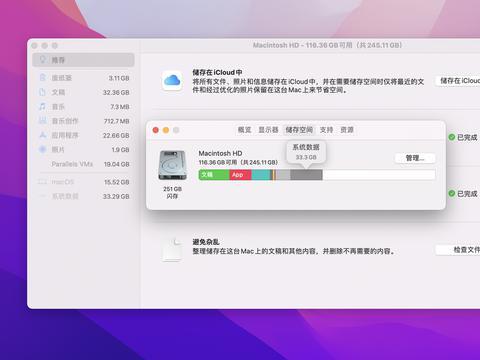The image size is (480, 360).
Task: Click the lower green 已完成 checkmark
Action: [x=452, y=193]
